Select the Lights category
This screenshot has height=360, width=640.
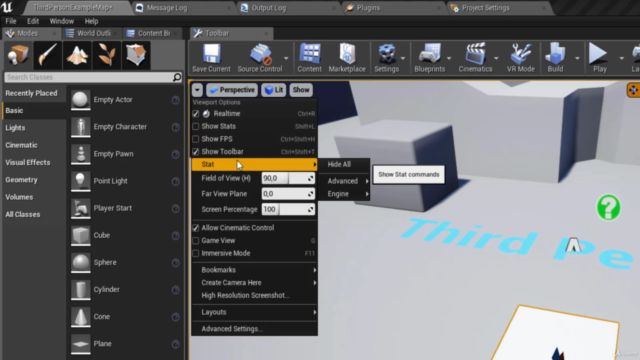click(15, 128)
